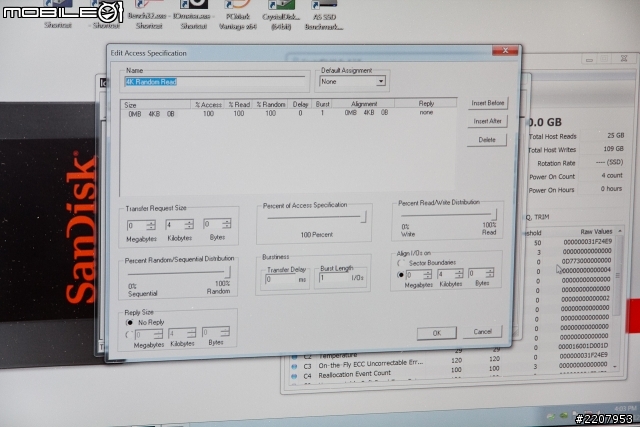This screenshot has height=427, width=640.
Task: Click the % Access column header
Action: click(x=208, y=105)
